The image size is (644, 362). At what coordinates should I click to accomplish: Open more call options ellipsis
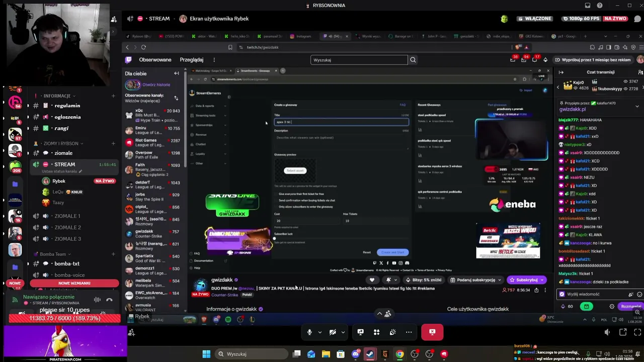(409, 332)
